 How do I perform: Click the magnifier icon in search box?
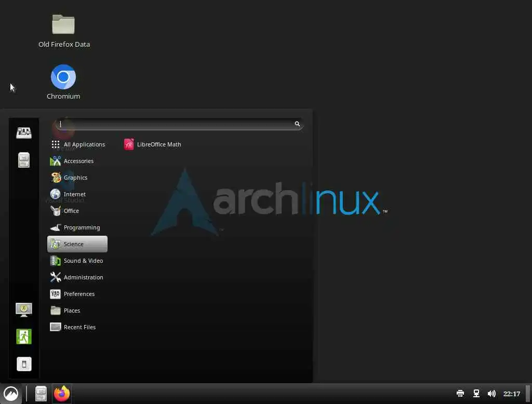(297, 124)
